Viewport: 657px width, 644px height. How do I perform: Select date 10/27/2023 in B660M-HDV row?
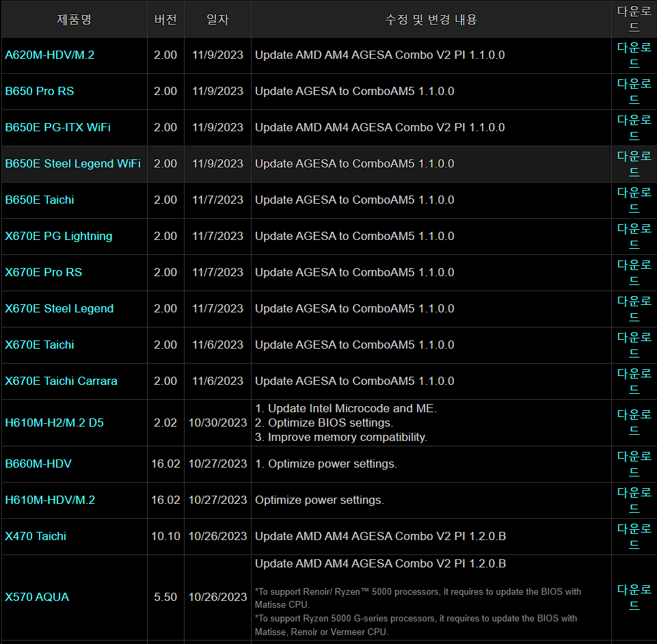(217, 464)
